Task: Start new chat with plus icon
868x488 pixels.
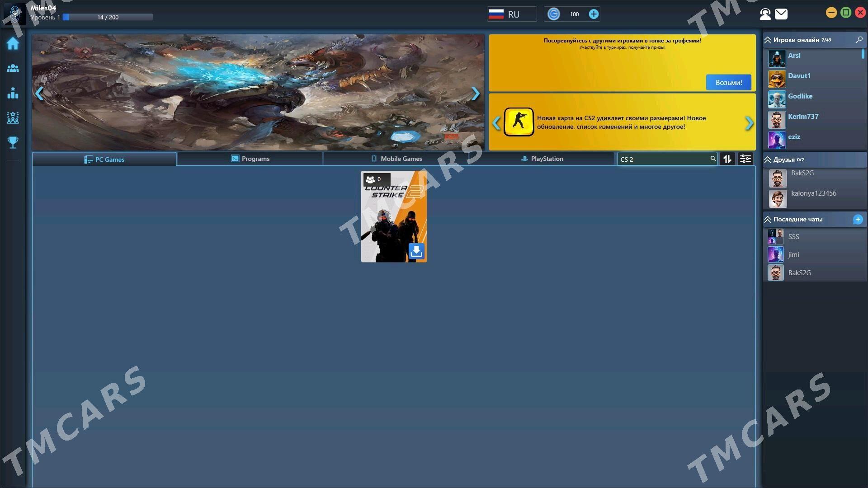Action: pyautogui.click(x=858, y=219)
